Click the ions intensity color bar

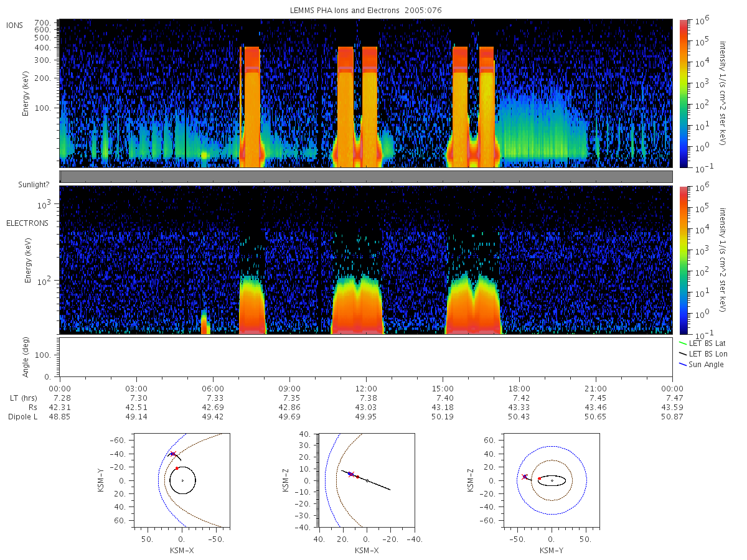pos(683,93)
